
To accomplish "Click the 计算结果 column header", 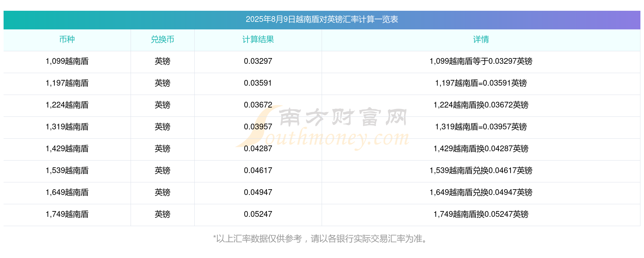I will (x=258, y=39).
